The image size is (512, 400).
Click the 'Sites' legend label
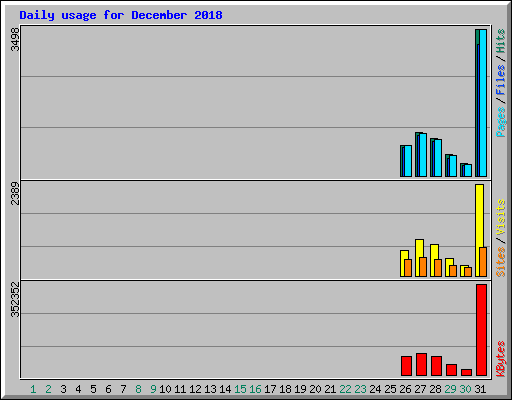pyautogui.click(x=500, y=262)
